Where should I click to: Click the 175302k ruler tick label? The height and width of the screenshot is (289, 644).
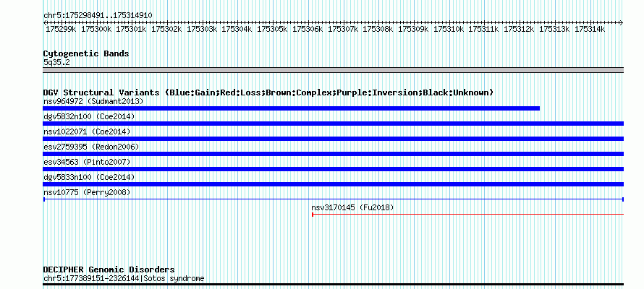click(x=166, y=29)
